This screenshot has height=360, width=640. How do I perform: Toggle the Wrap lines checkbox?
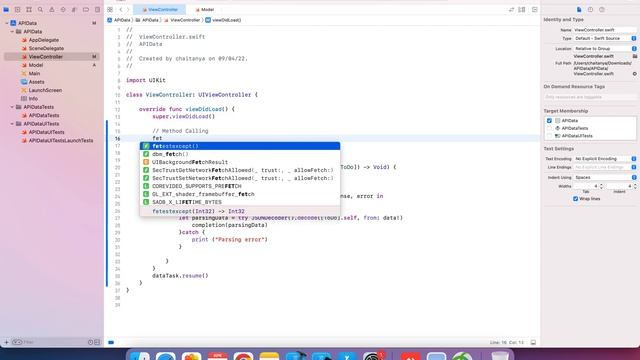(x=576, y=199)
